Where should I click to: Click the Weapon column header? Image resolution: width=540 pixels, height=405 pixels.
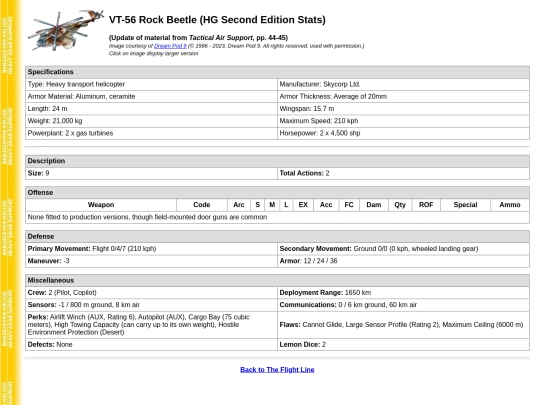[101, 205]
